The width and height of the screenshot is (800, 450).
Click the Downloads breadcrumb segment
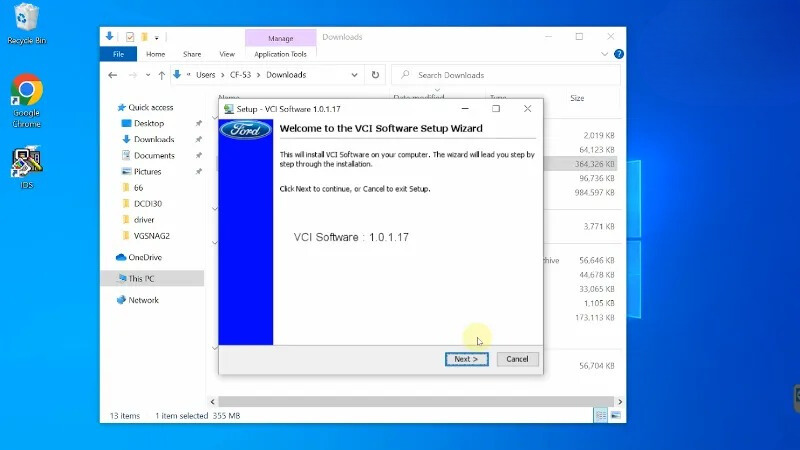(286, 75)
